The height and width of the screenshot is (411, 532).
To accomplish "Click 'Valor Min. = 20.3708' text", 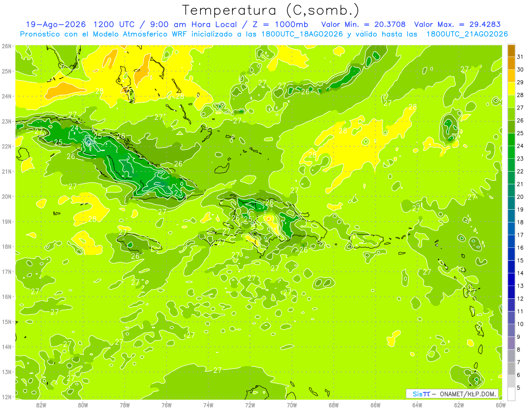I will coord(363,24).
